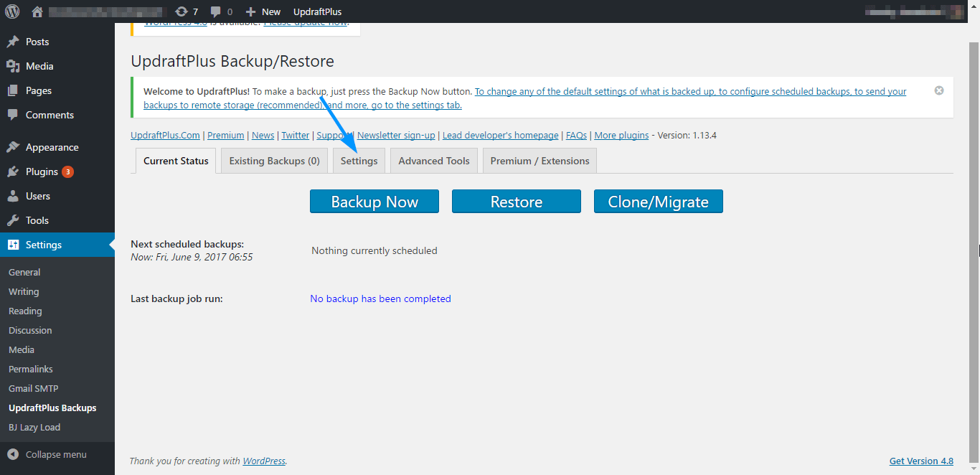Open Media settings submenu item
The height and width of the screenshot is (475, 980).
pyautogui.click(x=22, y=349)
